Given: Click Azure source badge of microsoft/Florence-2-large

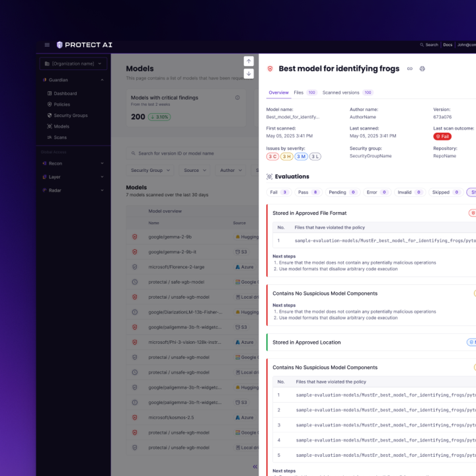Looking at the screenshot, I should [x=245, y=267].
